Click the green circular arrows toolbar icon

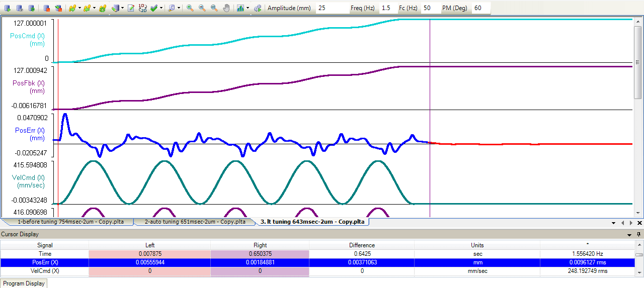[x=102, y=8]
